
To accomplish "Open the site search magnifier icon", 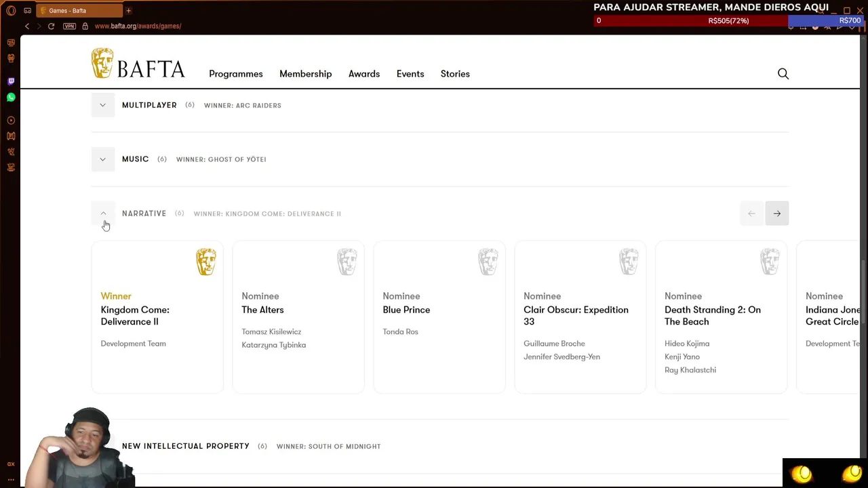I will (783, 74).
